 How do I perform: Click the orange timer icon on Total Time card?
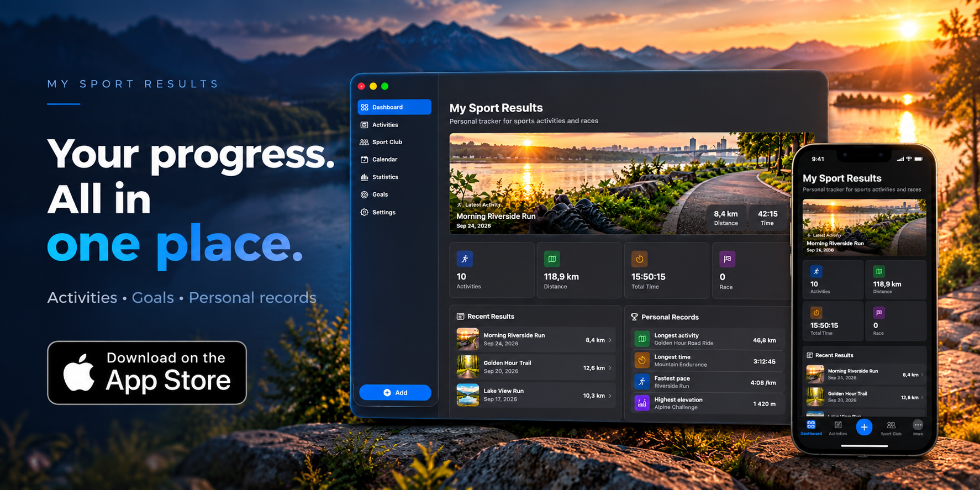click(x=640, y=259)
